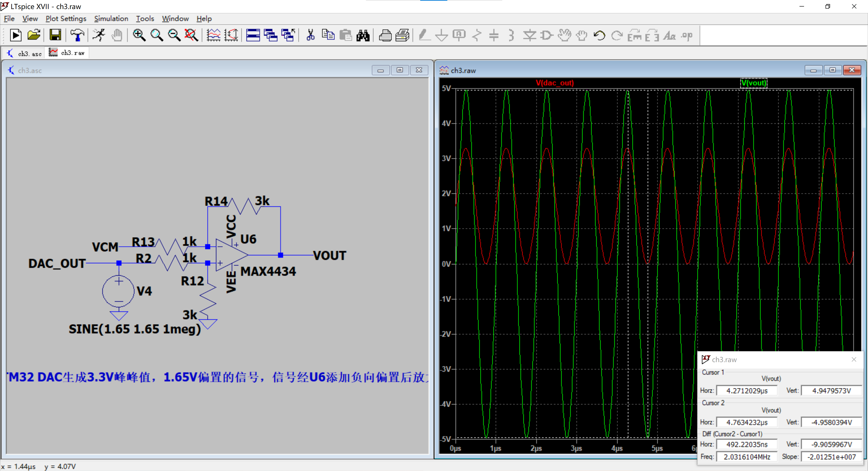Click the running man Run icon
Screen dimensions: 868x471
click(99, 35)
